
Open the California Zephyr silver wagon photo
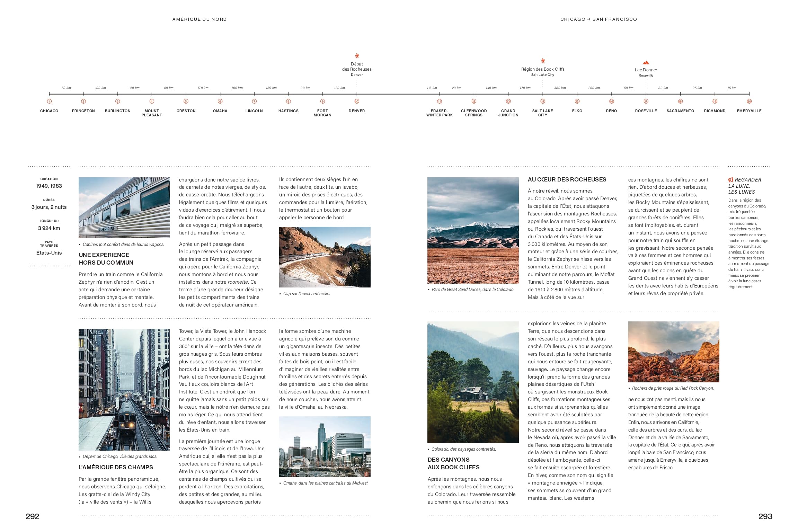(124, 208)
